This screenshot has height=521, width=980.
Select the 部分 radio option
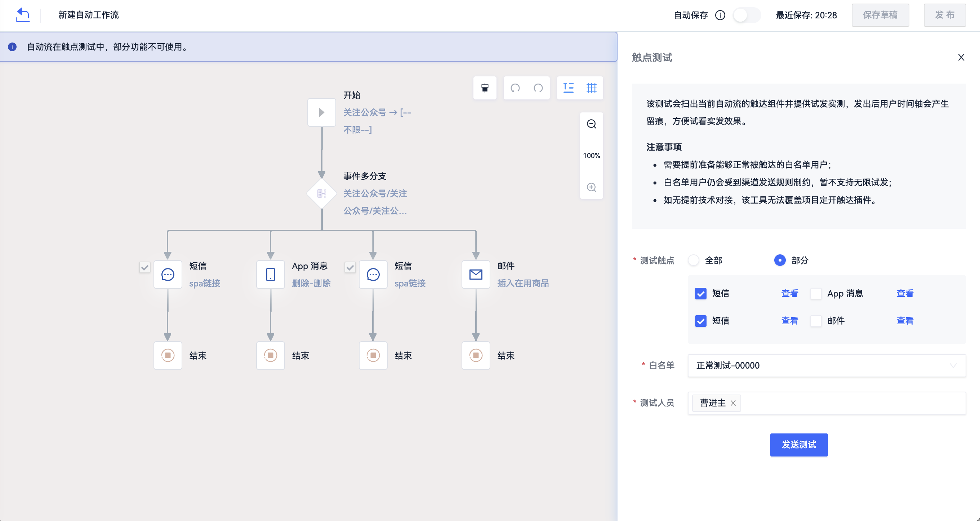[780, 260]
